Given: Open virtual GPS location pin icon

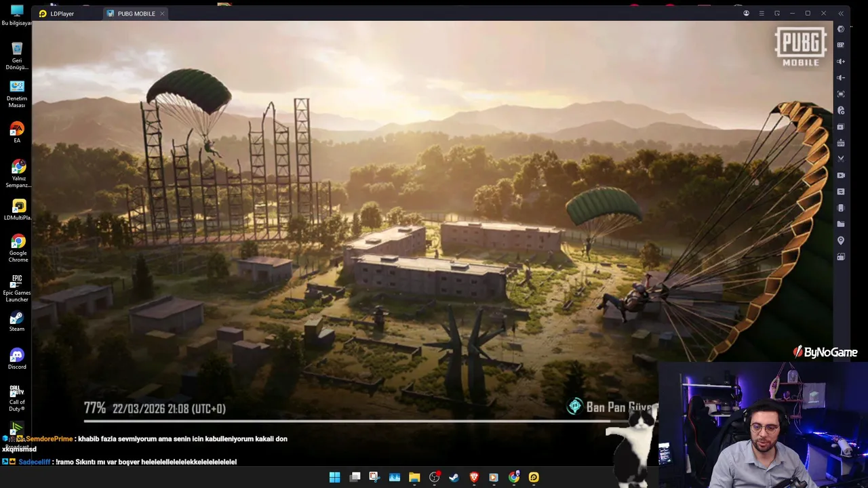Looking at the screenshot, I should [841, 240].
